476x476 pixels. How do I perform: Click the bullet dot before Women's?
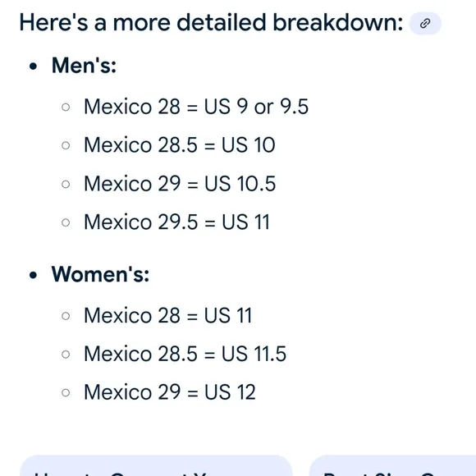(33, 275)
